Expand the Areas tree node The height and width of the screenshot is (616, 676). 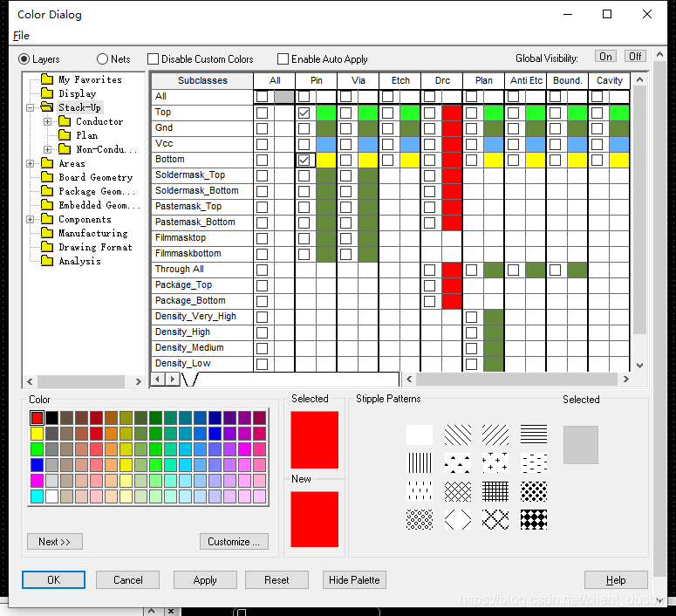coord(30,163)
